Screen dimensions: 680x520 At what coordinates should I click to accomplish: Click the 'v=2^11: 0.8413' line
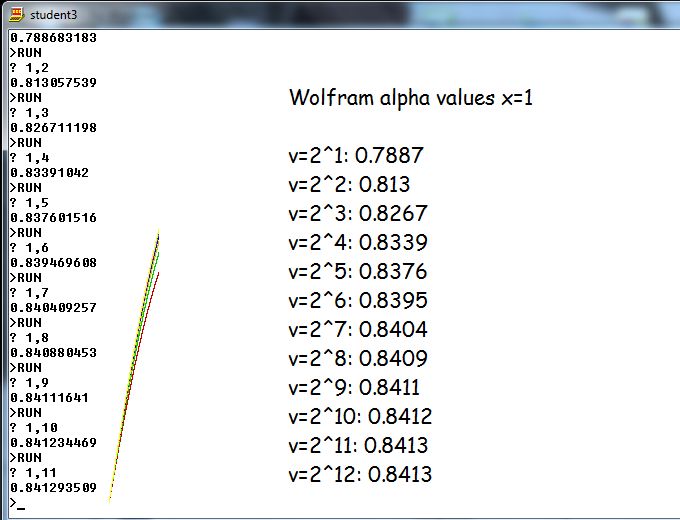358,446
